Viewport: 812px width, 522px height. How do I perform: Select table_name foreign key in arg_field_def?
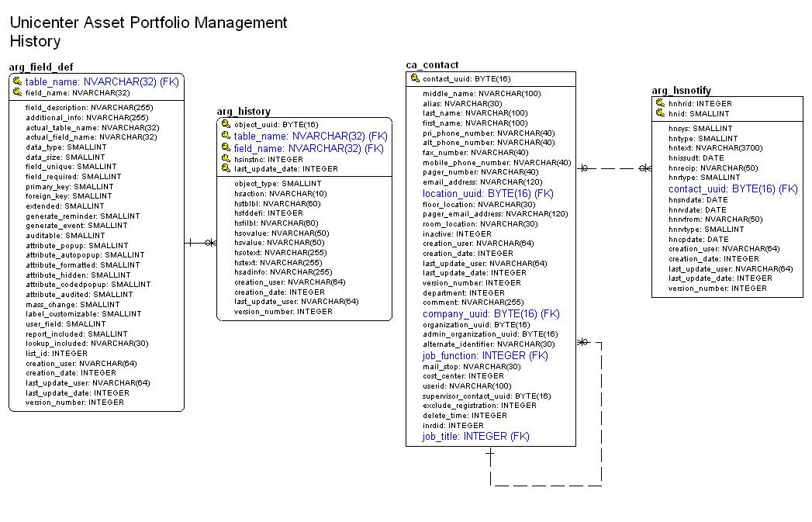[x=102, y=81]
